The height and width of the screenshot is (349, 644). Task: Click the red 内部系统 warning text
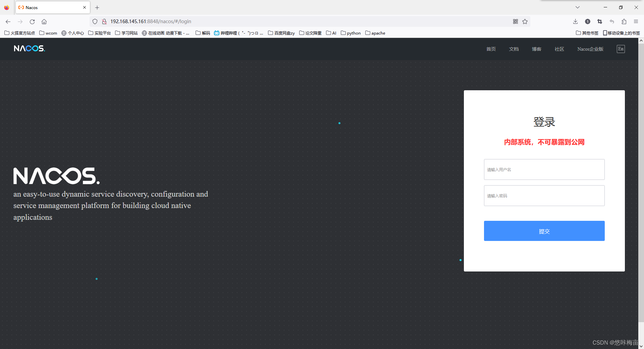(x=544, y=142)
